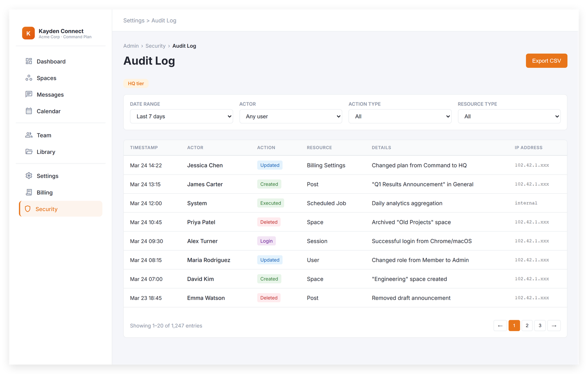The image size is (588, 374).
Task: Click the Deleted badge for Priya Patel
Action: click(x=269, y=222)
